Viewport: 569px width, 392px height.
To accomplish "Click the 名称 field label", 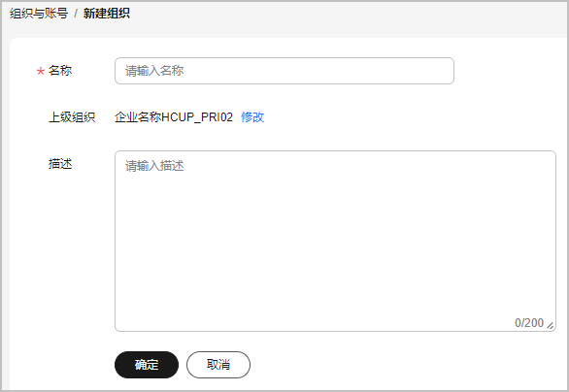I will point(60,71).
